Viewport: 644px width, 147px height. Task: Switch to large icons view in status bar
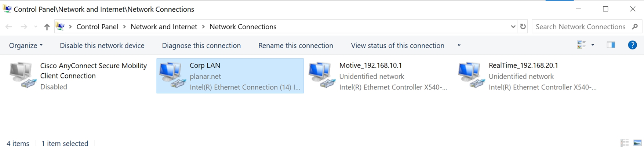click(637, 143)
